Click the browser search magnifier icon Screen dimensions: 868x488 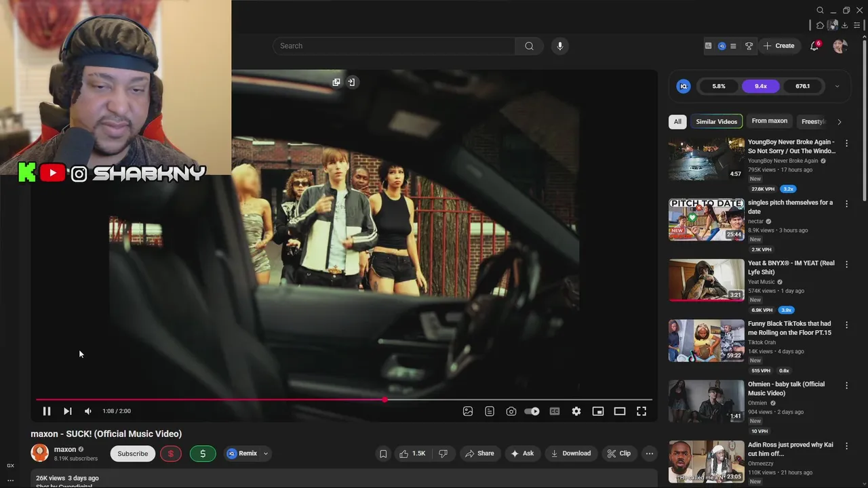[x=820, y=10]
